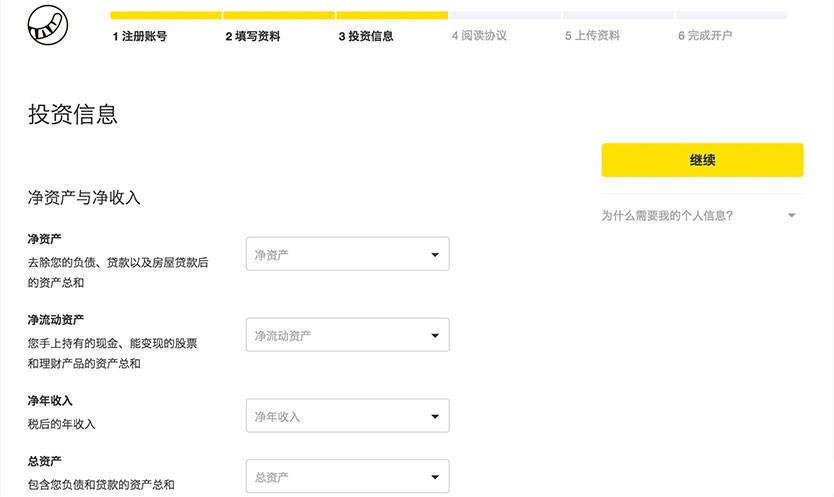This screenshot has width=834, height=497.
Task: Click description starting 您手上持有的现金
Action: point(113,353)
